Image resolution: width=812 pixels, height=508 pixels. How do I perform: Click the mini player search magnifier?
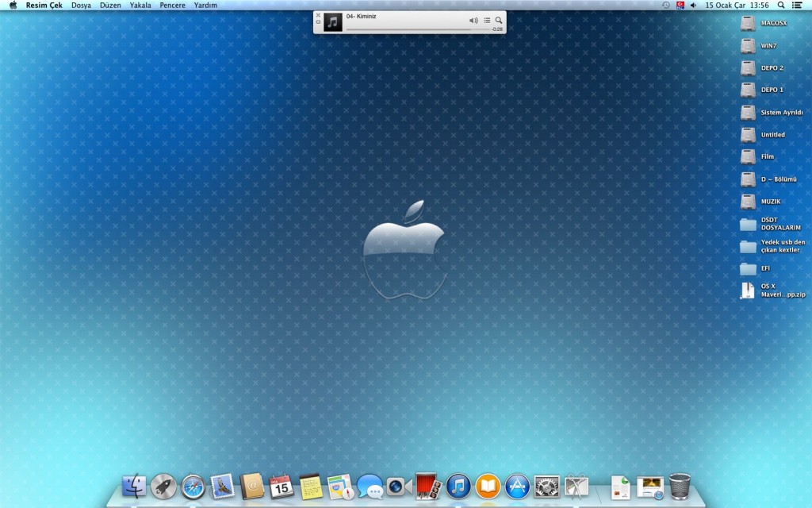pos(499,20)
